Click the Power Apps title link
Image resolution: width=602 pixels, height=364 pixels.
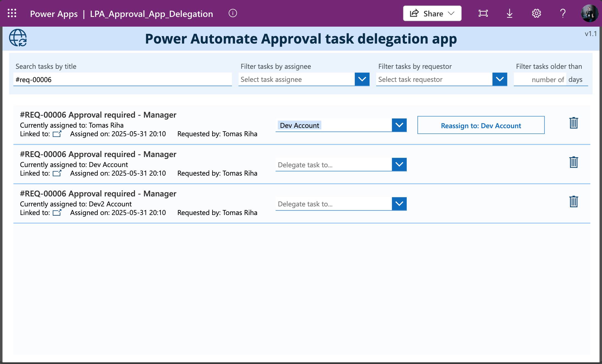54,14
